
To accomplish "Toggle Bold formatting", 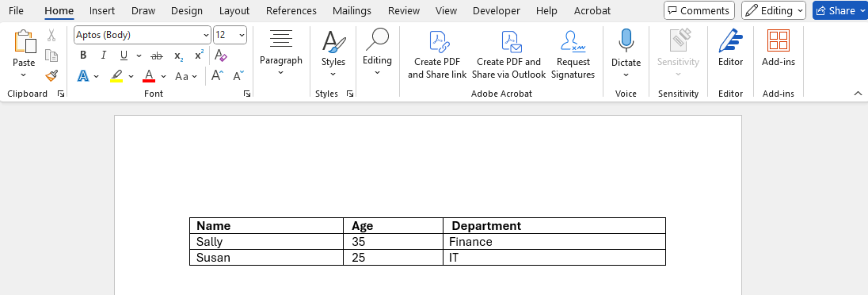I will 83,56.
